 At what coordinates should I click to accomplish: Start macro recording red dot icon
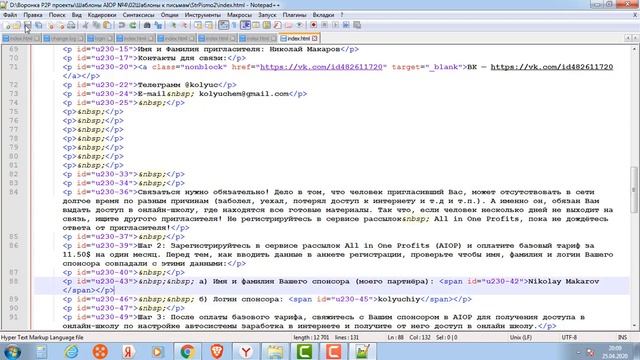click(x=313, y=25)
